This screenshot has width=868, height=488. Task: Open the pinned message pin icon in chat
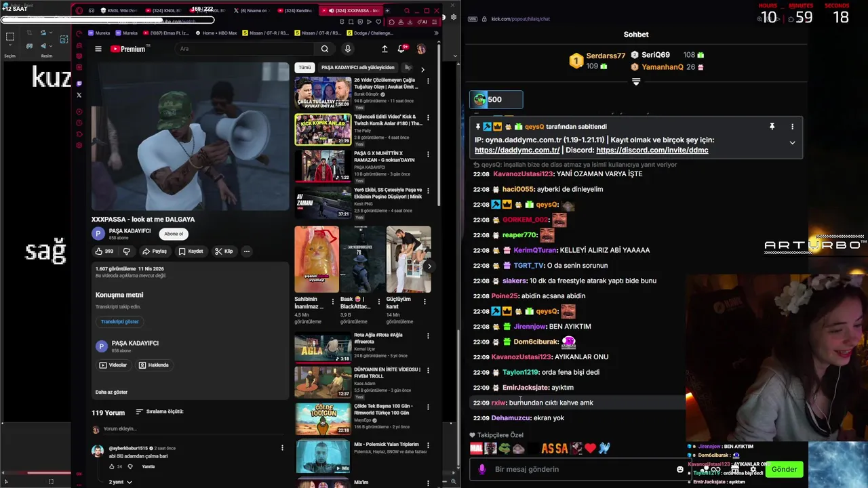click(772, 127)
